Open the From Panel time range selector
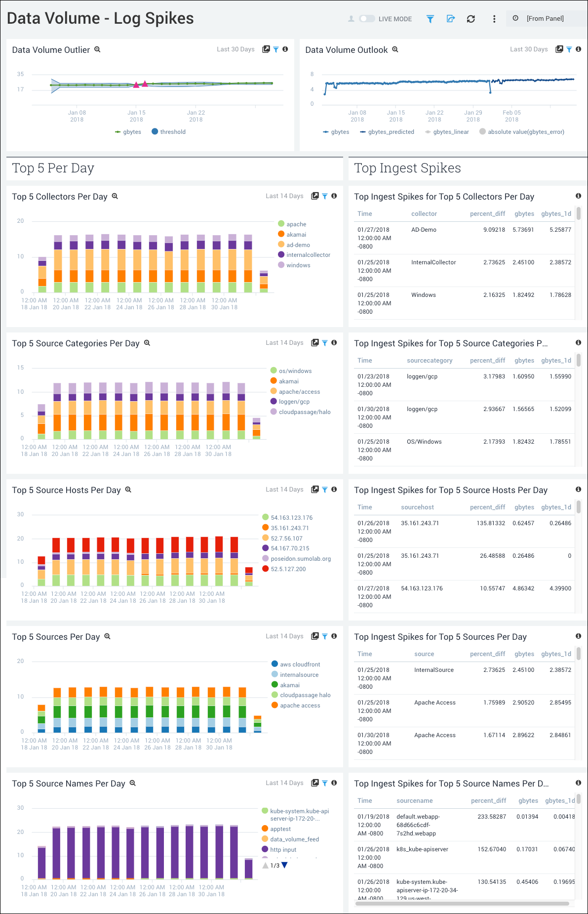588x914 pixels. (545, 19)
